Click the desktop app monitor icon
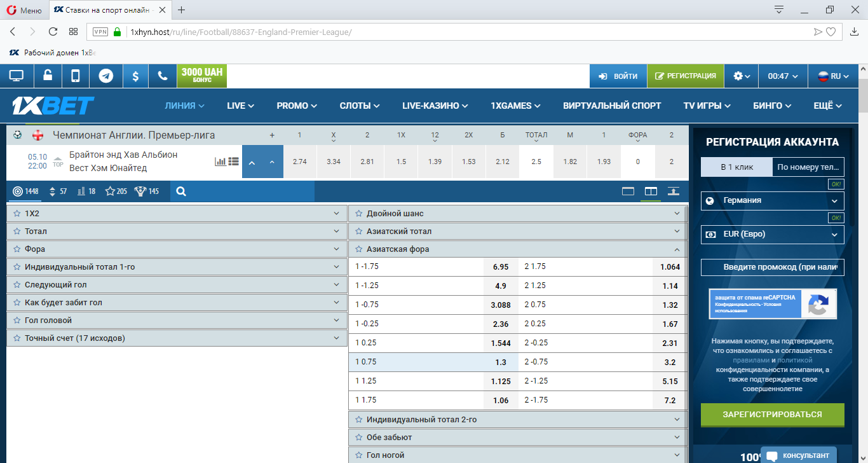This screenshot has width=868, height=463. click(x=16, y=76)
